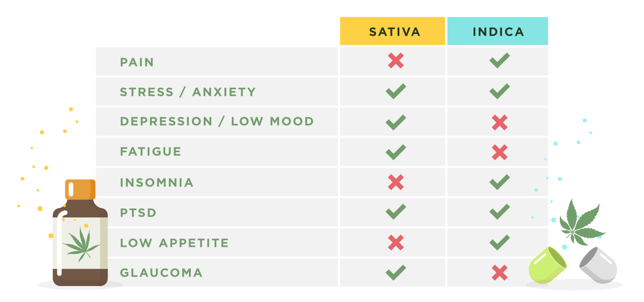Click the brown cannabis oil bottle illustration
The image size is (644, 302).
(80, 233)
